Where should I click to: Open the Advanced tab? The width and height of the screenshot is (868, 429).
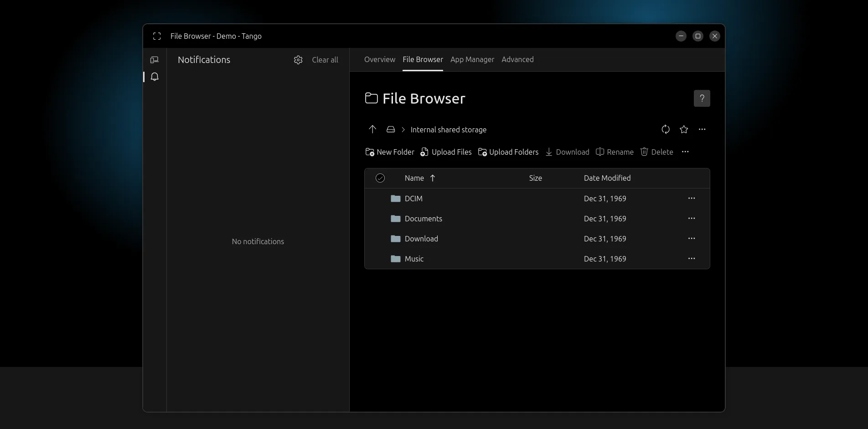[x=517, y=60]
